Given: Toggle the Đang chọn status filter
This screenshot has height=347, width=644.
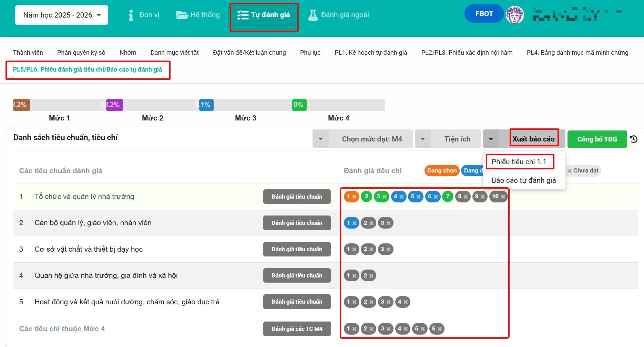Looking at the screenshot, I should [441, 170].
